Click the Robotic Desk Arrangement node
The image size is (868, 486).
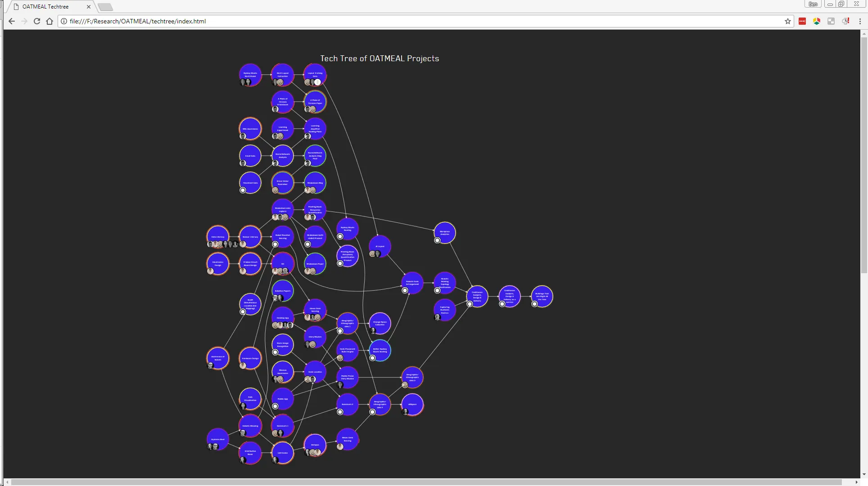pos(412,283)
